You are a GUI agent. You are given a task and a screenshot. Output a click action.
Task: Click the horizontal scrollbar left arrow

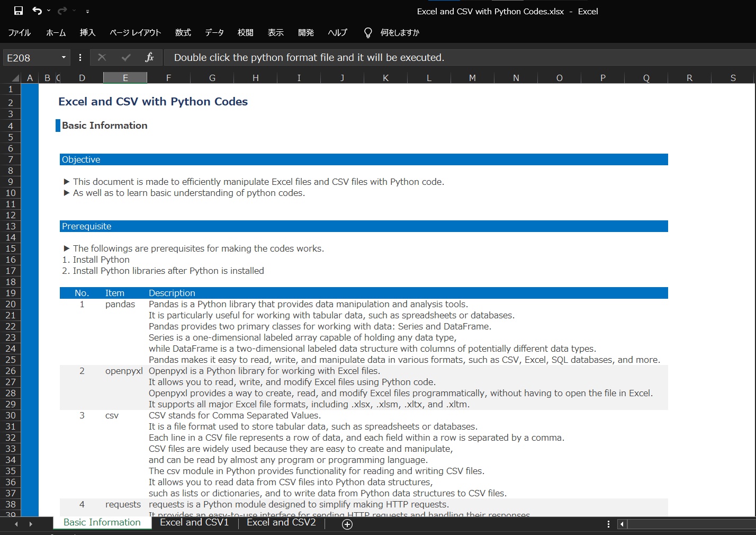(622, 524)
